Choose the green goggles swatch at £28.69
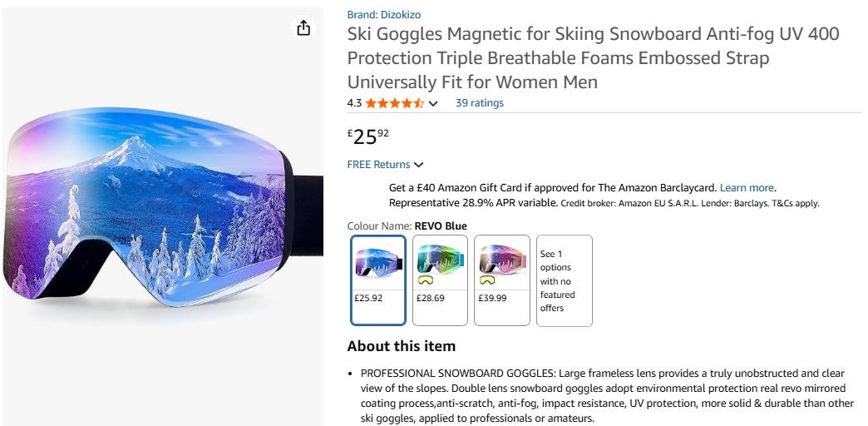868x426 pixels. [440, 280]
